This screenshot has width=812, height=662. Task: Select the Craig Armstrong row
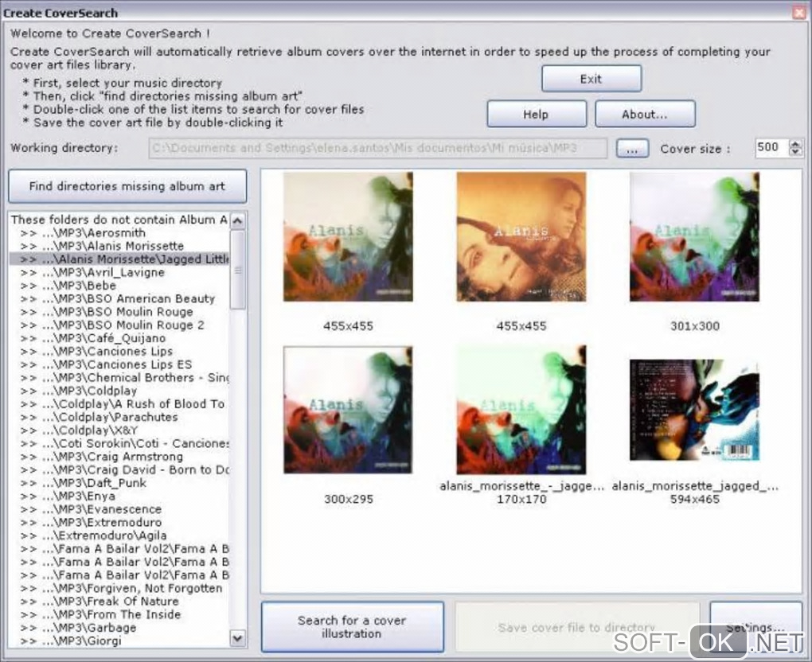119,457
